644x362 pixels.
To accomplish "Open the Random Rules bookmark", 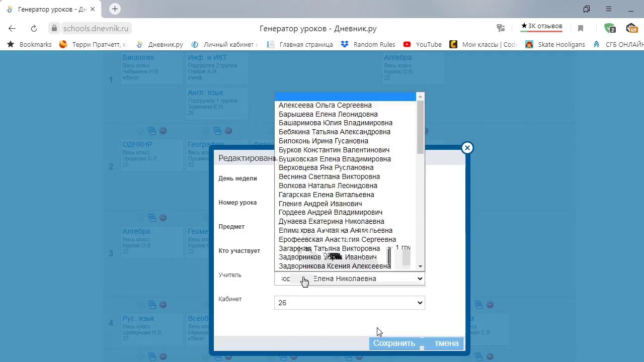I will pyautogui.click(x=368, y=44).
